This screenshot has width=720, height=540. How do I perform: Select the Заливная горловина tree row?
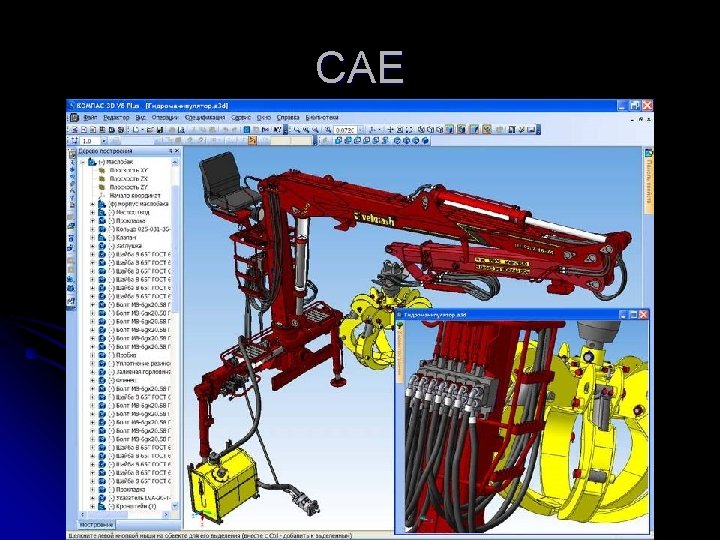(x=139, y=372)
